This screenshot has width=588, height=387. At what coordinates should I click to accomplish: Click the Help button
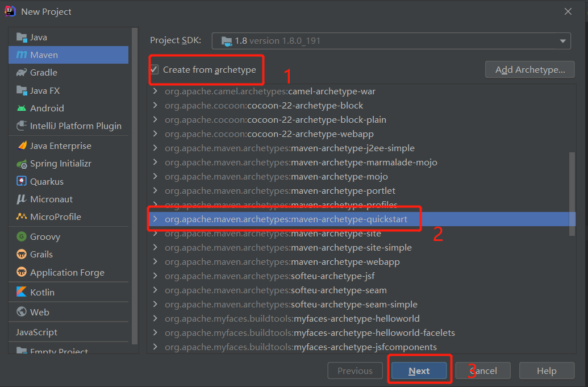[547, 371]
